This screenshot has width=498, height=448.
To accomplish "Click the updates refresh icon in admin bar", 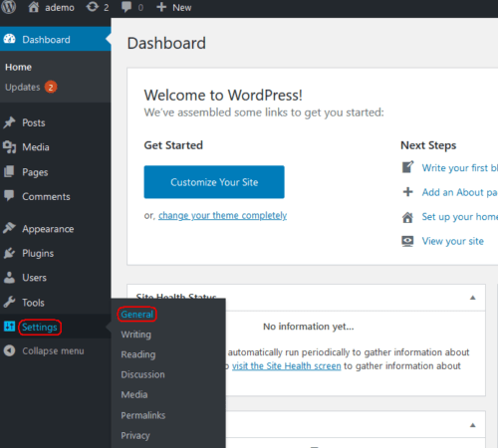I will 93,7.
